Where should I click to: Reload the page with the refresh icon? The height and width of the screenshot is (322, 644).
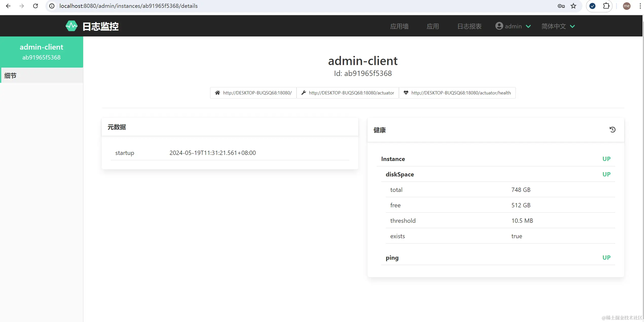35,6
